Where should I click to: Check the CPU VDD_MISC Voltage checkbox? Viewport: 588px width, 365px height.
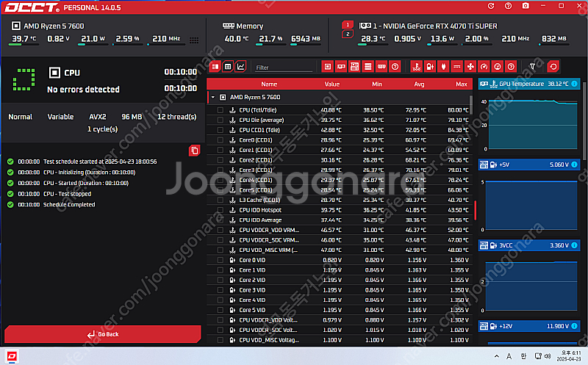point(220,340)
